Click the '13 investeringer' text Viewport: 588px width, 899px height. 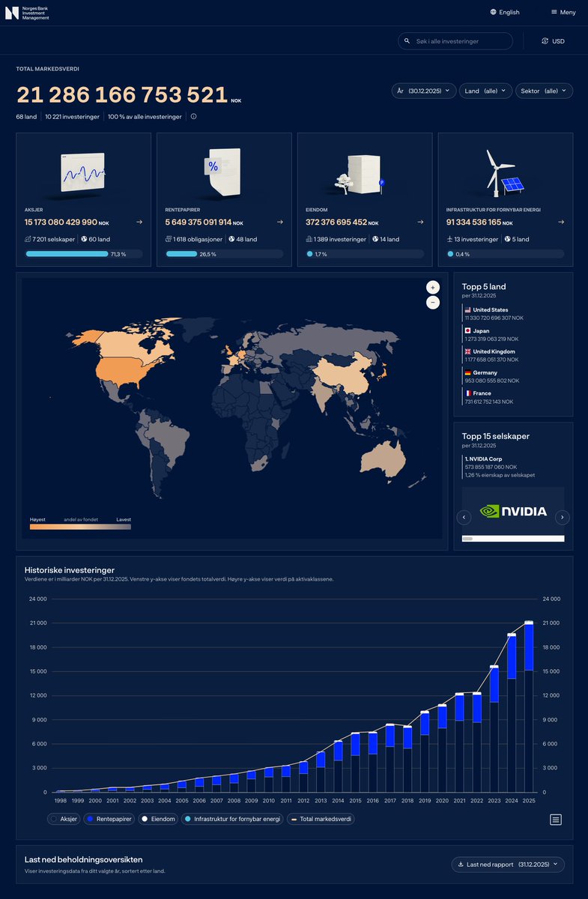pyautogui.click(x=476, y=239)
